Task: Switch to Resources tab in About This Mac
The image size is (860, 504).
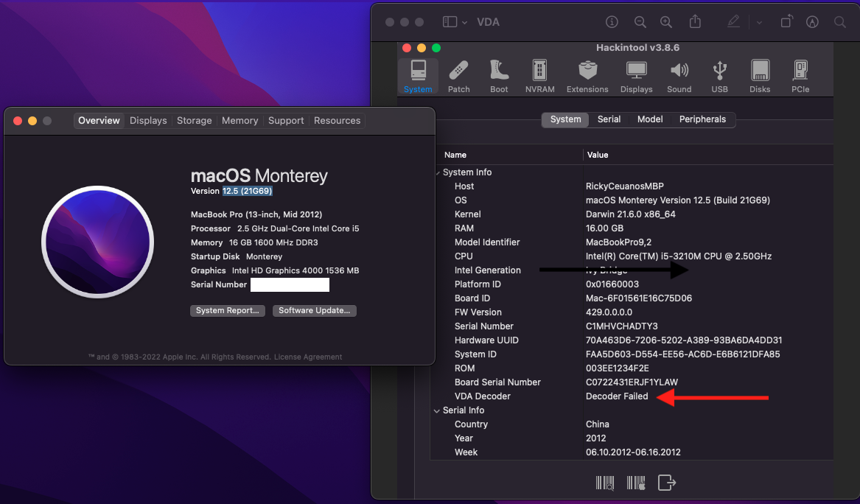Action: 337,121
